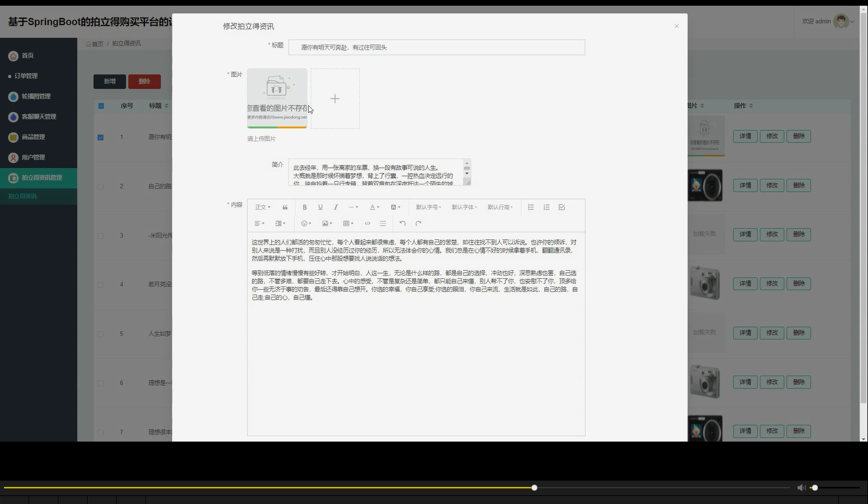Sort by the 操作 column arrows
This screenshot has height=504, width=868.
751,106
